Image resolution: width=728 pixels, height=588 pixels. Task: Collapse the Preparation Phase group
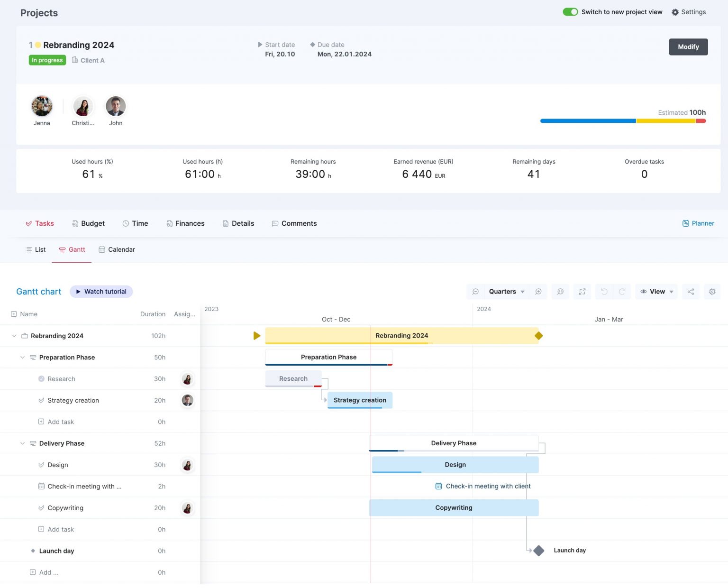[22, 357]
